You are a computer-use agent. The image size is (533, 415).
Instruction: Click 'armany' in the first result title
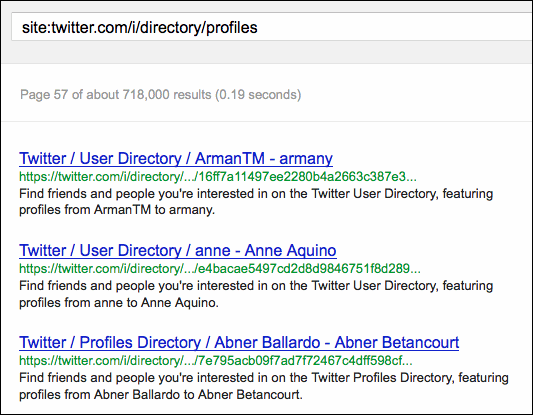click(x=306, y=158)
